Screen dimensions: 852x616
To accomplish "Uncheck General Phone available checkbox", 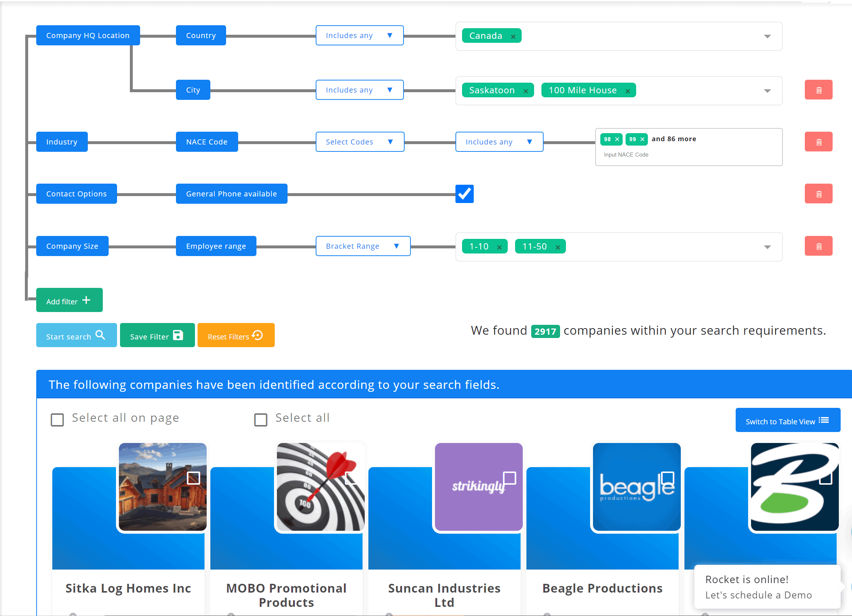I will pyautogui.click(x=464, y=194).
